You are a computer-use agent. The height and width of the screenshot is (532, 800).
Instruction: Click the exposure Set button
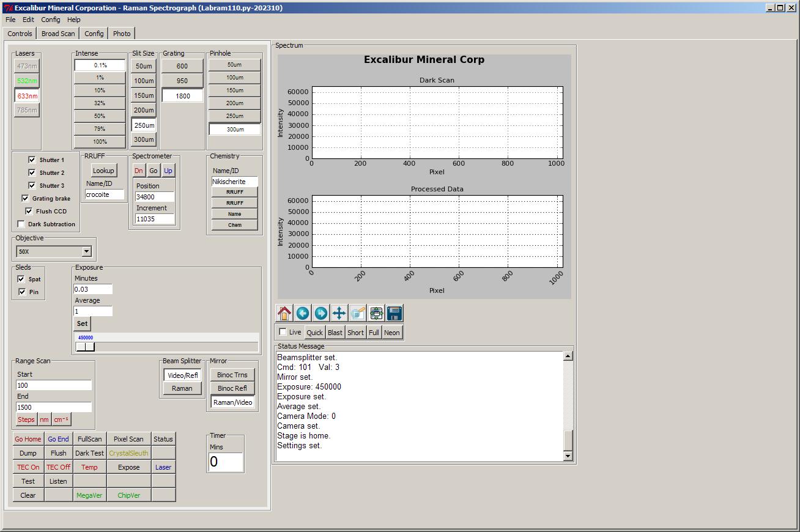coord(82,323)
